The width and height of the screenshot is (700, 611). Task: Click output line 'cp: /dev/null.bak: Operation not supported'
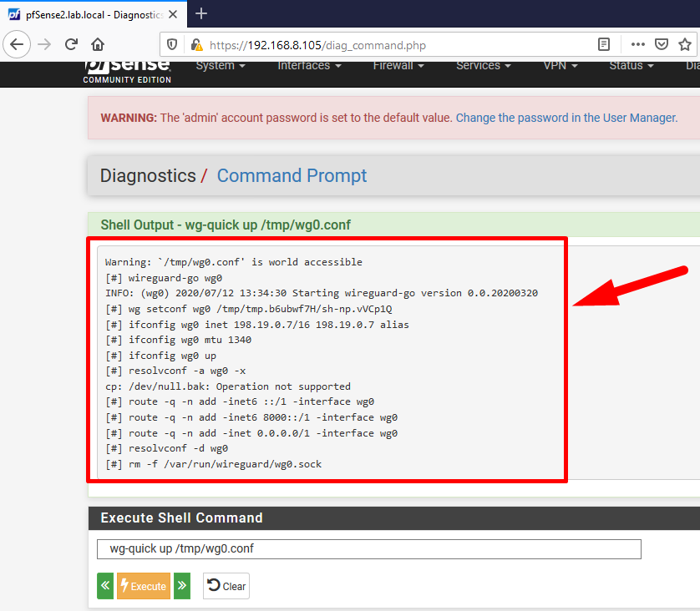pyautogui.click(x=228, y=386)
